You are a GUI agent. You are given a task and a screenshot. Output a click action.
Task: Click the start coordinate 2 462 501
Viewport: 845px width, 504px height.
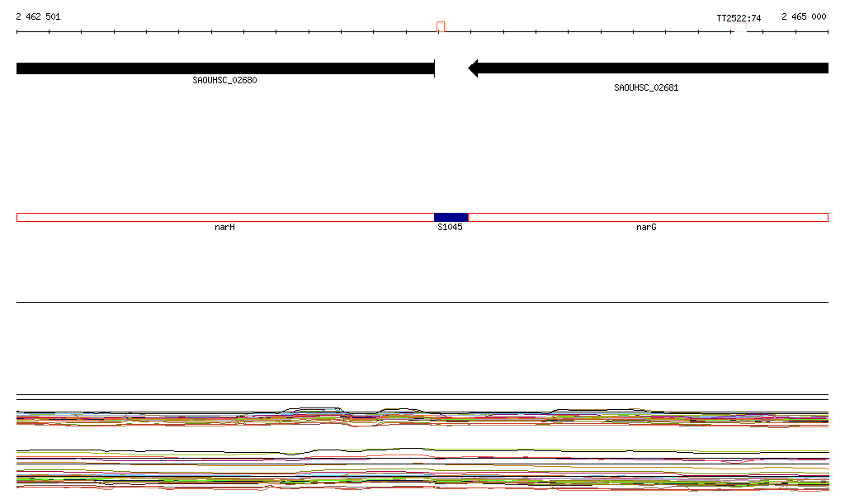click(x=38, y=16)
